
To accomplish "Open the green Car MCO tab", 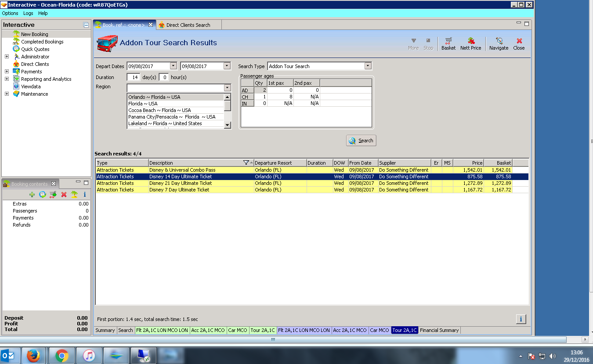I will 238,330.
